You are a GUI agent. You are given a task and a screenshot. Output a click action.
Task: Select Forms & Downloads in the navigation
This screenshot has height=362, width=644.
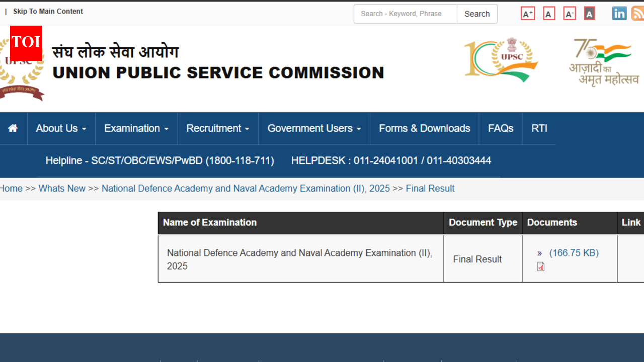(x=424, y=128)
